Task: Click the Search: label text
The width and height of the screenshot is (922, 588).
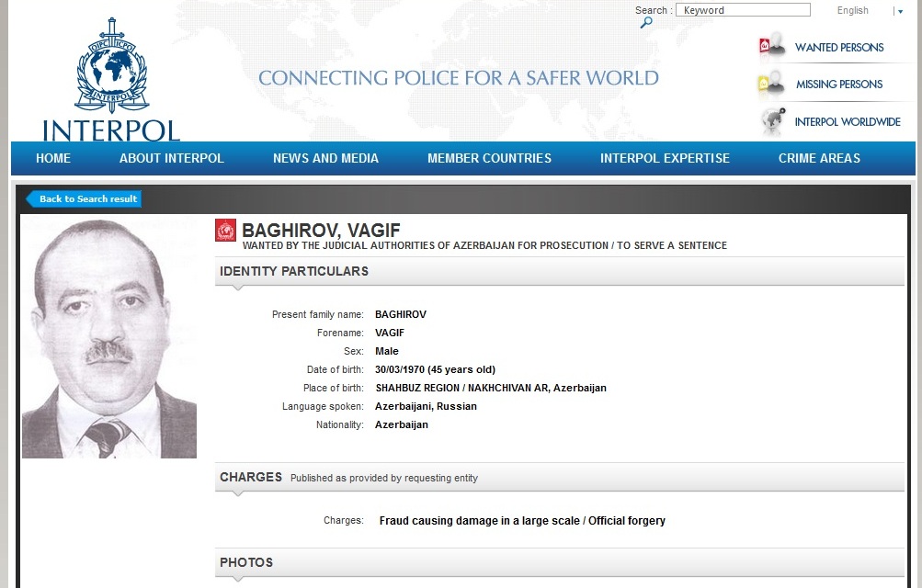Action: coord(654,11)
